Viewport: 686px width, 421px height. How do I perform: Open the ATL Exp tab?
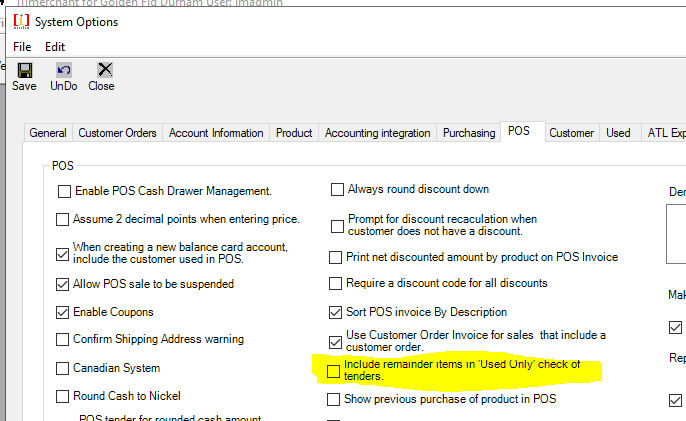click(x=665, y=133)
